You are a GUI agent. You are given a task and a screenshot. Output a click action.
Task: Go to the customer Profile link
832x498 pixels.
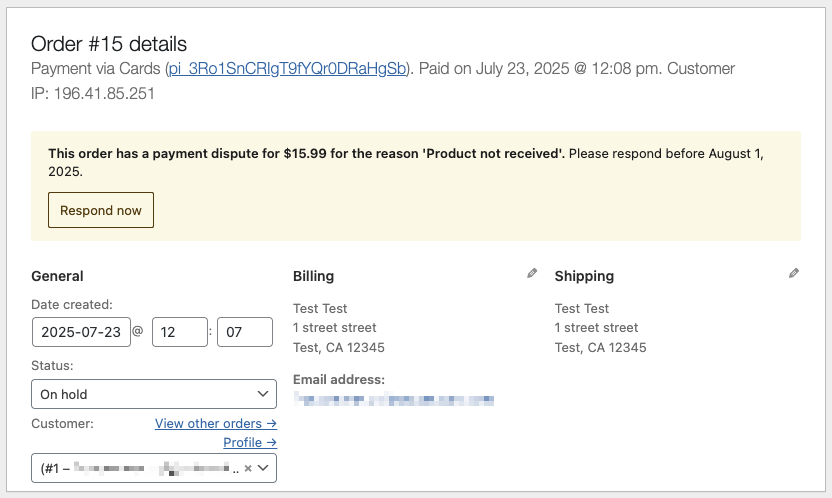pyautogui.click(x=250, y=442)
